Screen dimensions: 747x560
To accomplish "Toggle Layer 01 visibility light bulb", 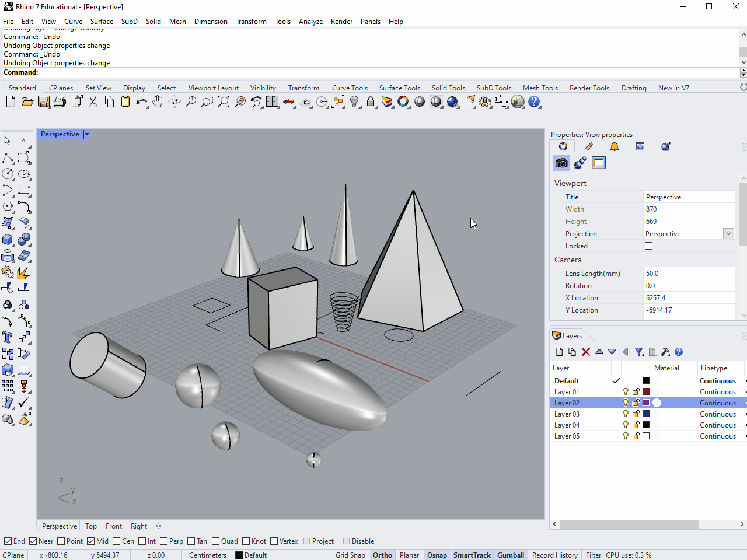I will point(626,392).
